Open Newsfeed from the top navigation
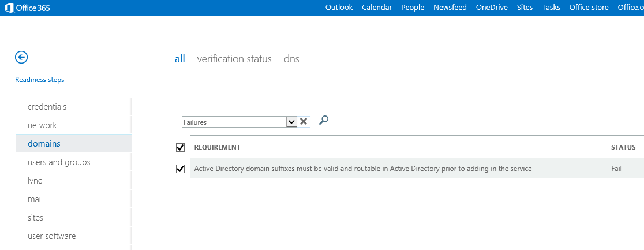 [450, 8]
